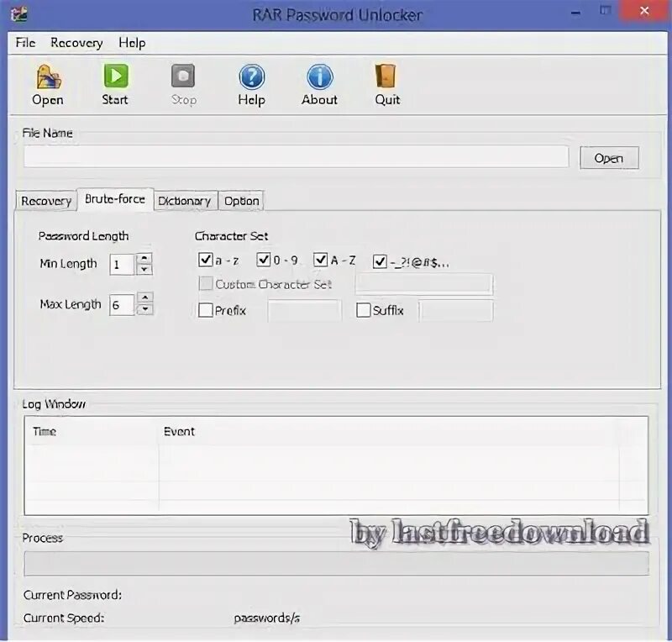This screenshot has height=642, width=672.
Task: Increase Max Length with the up arrow
Action: click(x=145, y=297)
